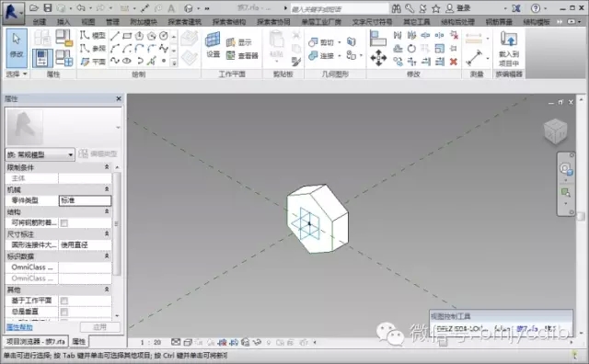Viewport: 589px width, 364px height.
Task: Click the 设置 work plane grid icon
Action: pyautogui.click(x=213, y=45)
